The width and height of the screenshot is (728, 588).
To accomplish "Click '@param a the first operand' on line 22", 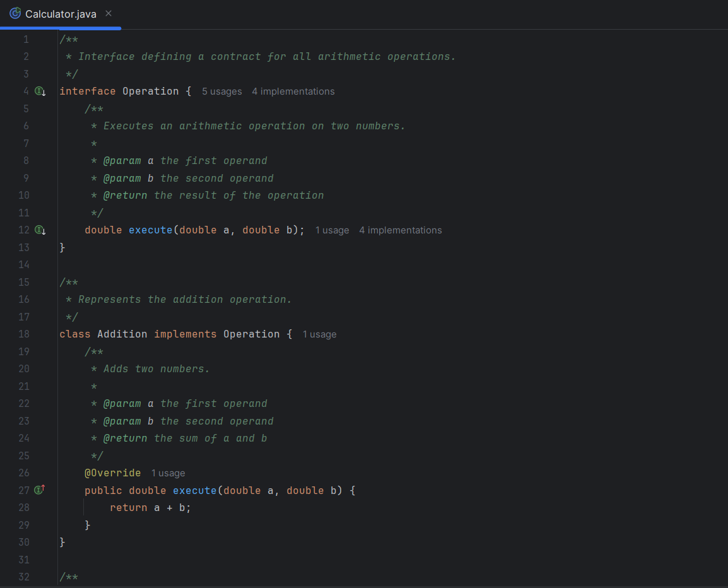I will click(185, 404).
